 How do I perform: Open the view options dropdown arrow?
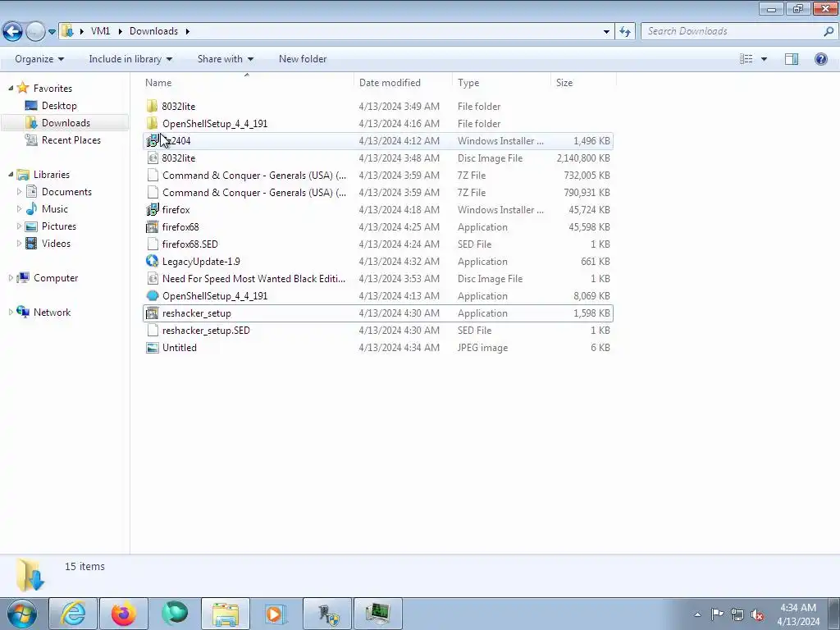pyautogui.click(x=764, y=59)
